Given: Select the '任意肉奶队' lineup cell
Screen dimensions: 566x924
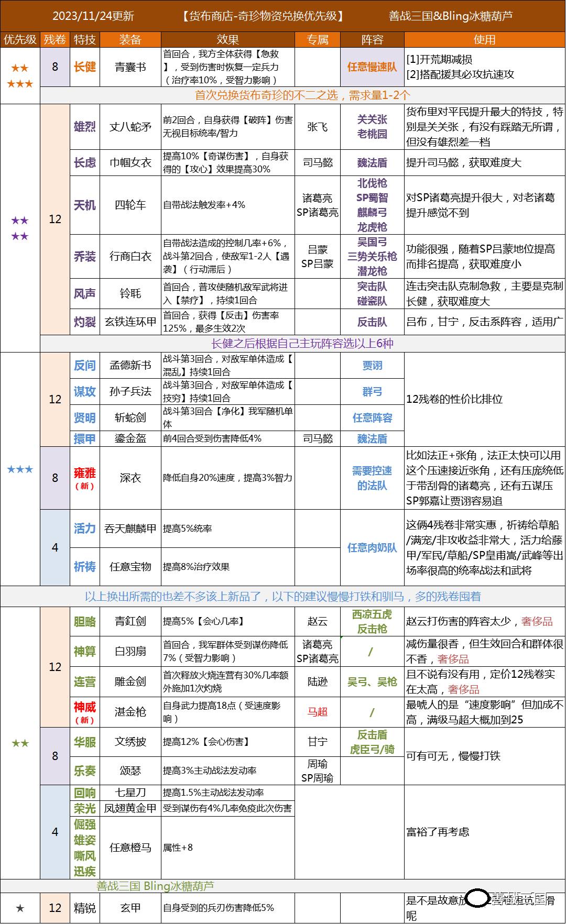Looking at the screenshot, I should (373, 548).
